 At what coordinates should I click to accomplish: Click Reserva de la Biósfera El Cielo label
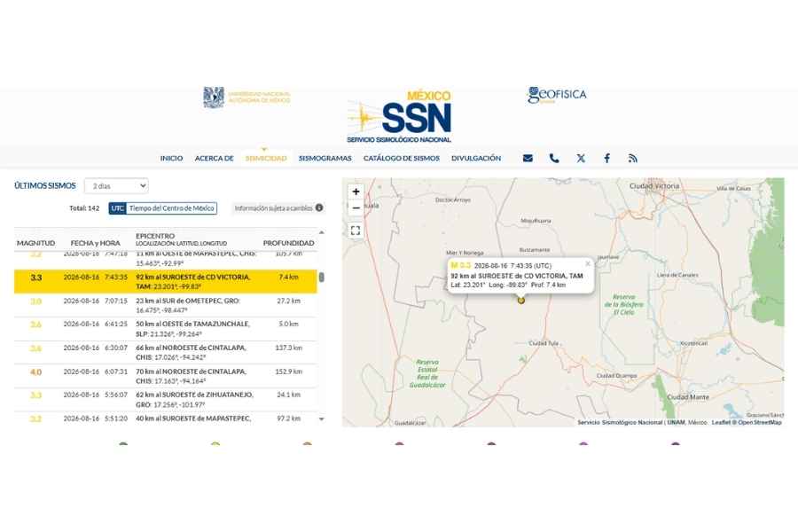point(624,304)
